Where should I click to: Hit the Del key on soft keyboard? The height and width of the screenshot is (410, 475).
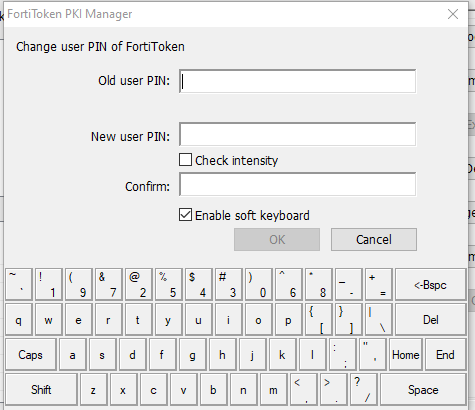[x=430, y=319]
